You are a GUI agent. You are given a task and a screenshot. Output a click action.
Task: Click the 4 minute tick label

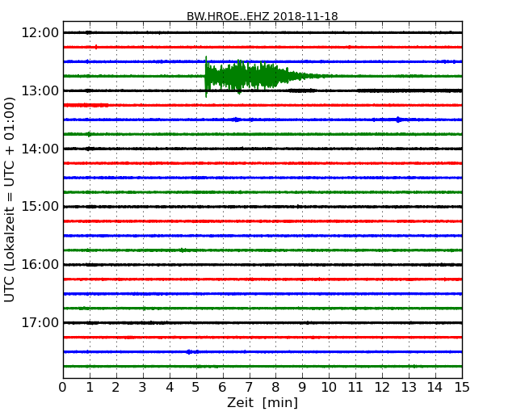(x=170, y=388)
